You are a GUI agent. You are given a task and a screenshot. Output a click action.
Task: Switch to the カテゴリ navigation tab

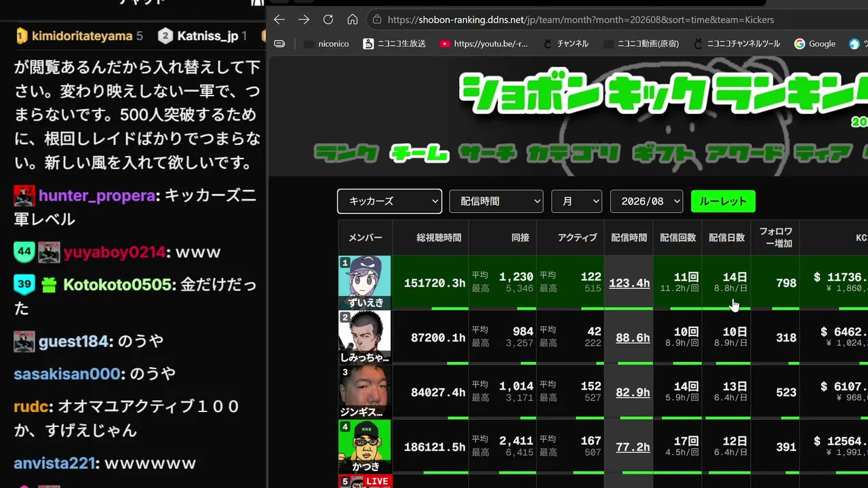pyautogui.click(x=573, y=153)
